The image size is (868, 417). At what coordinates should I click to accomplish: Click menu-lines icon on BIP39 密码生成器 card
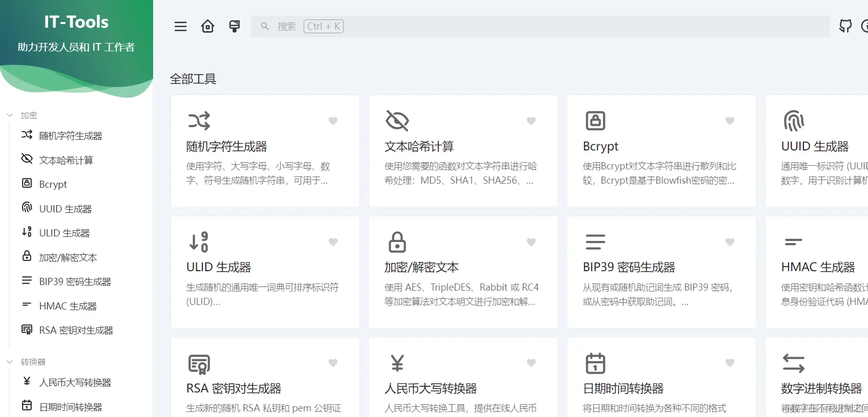click(595, 242)
